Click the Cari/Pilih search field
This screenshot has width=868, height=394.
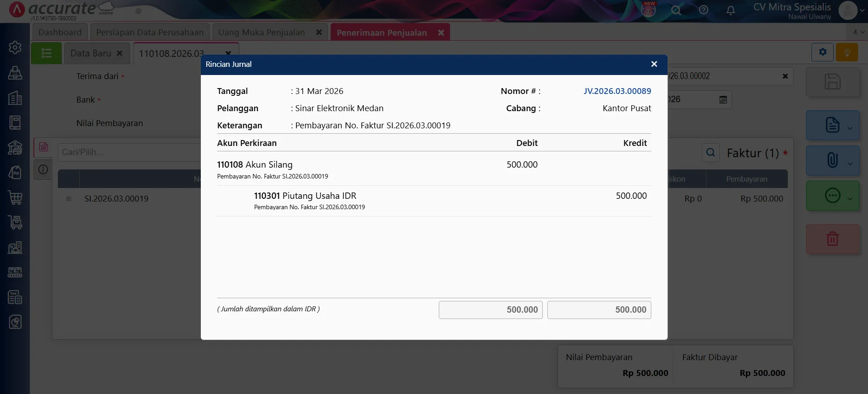coord(129,152)
